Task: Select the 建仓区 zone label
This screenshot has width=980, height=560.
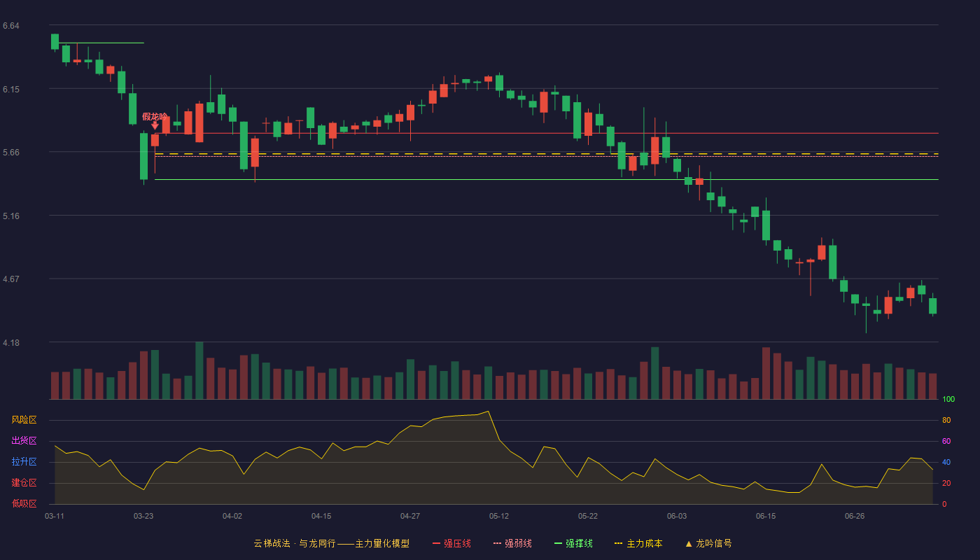Action: coord(24,483)
